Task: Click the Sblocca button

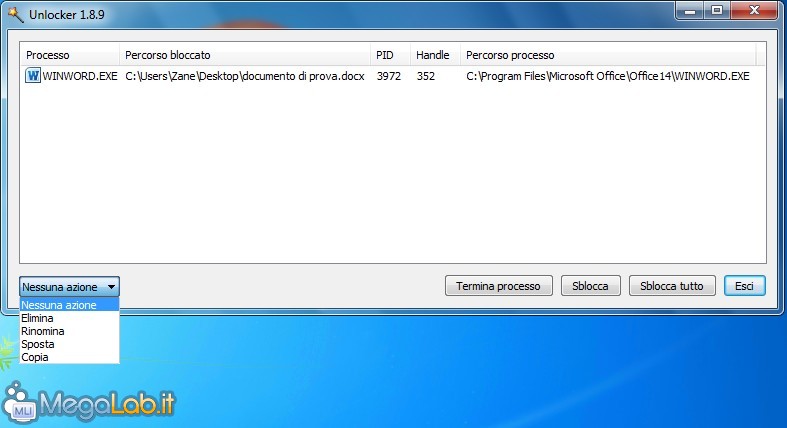Action: coord(590,286)
